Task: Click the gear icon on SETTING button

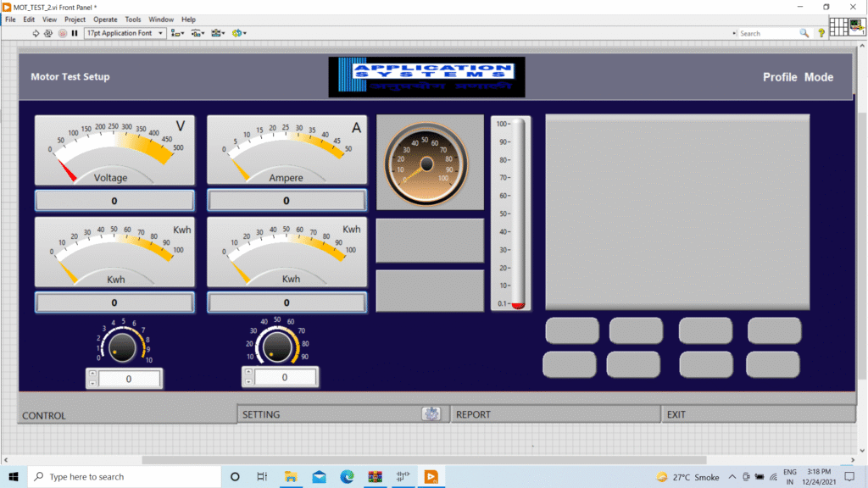Action: pos(431,413)
